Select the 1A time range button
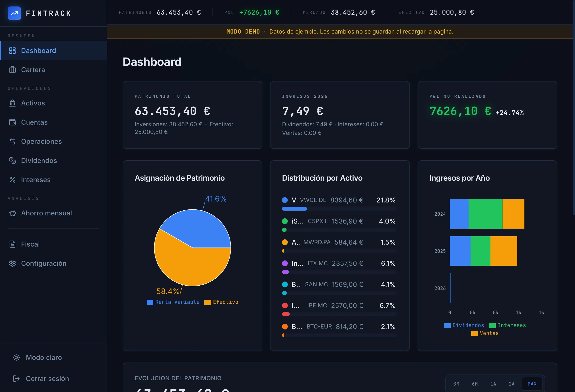 point(493,384)
